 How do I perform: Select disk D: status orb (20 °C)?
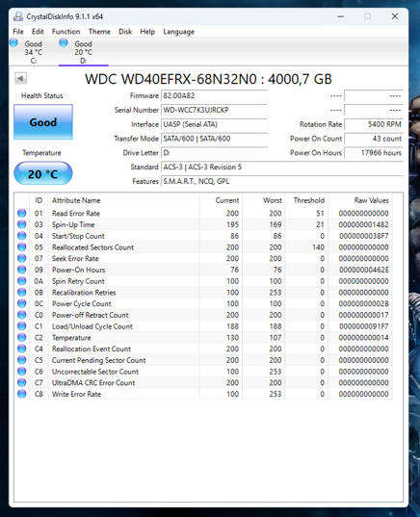coord(64,42)
